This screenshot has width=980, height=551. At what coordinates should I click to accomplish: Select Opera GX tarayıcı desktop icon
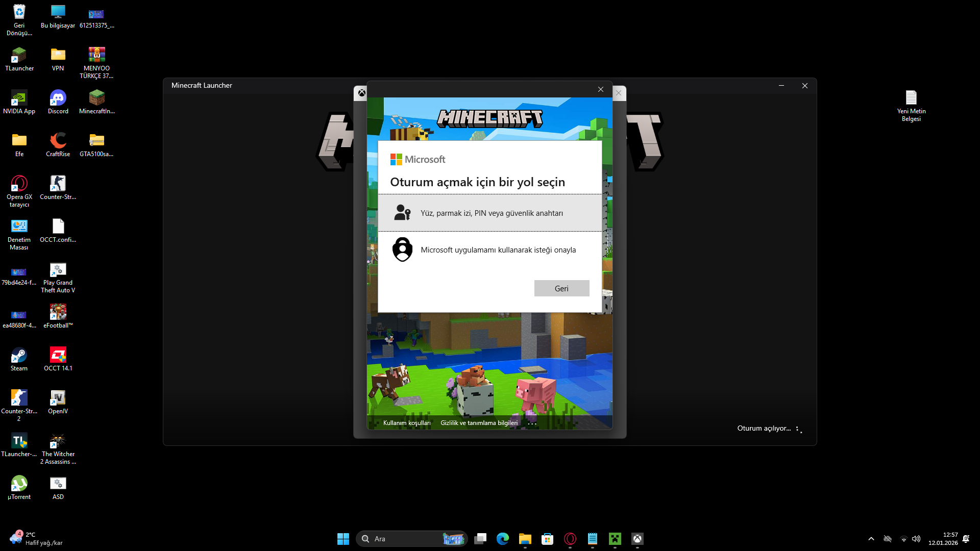point(19,191)
